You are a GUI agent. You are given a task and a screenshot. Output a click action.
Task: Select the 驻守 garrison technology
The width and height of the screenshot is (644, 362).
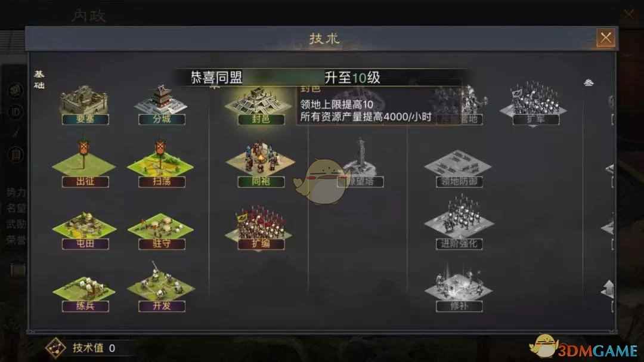point(161,231)
